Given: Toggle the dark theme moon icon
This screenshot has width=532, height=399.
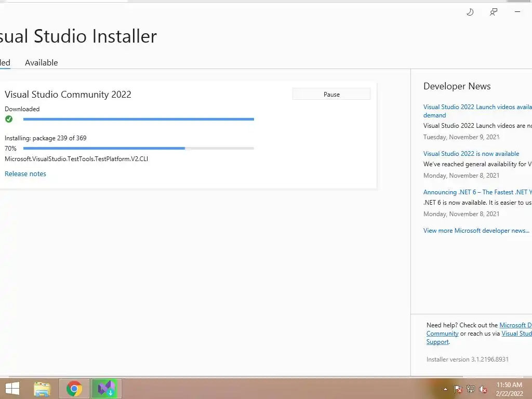Looking at the screenshot, I should pyautogui.click(x=470, y=12).
